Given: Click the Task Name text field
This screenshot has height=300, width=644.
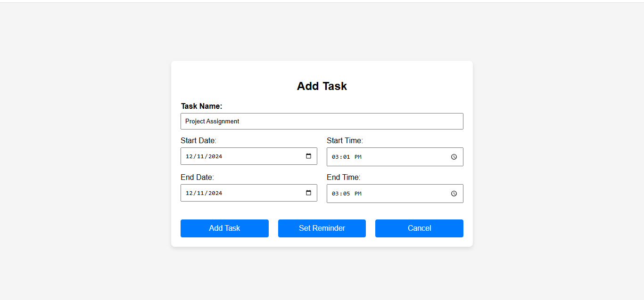Looking at the screenshot, I should 322,121.
